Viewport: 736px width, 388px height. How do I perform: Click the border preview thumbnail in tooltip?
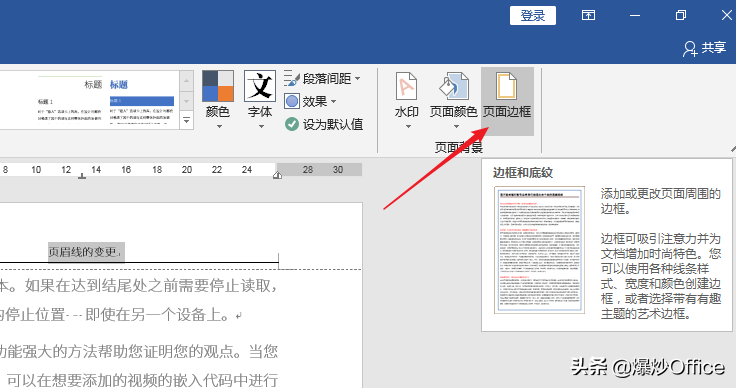[x=539, y=250]
